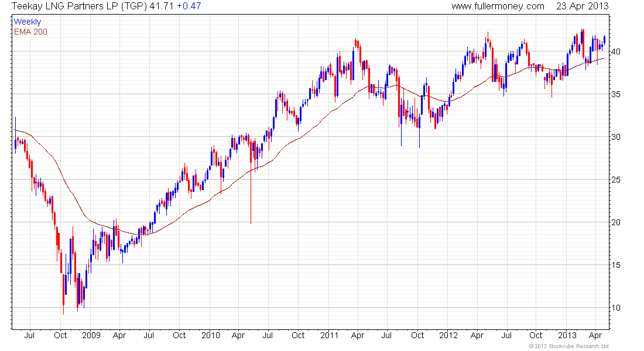The height and width of the screenshot is (351, 644).
Task: Select the 'Weekly' timeframe label
Action: [28, 22]
